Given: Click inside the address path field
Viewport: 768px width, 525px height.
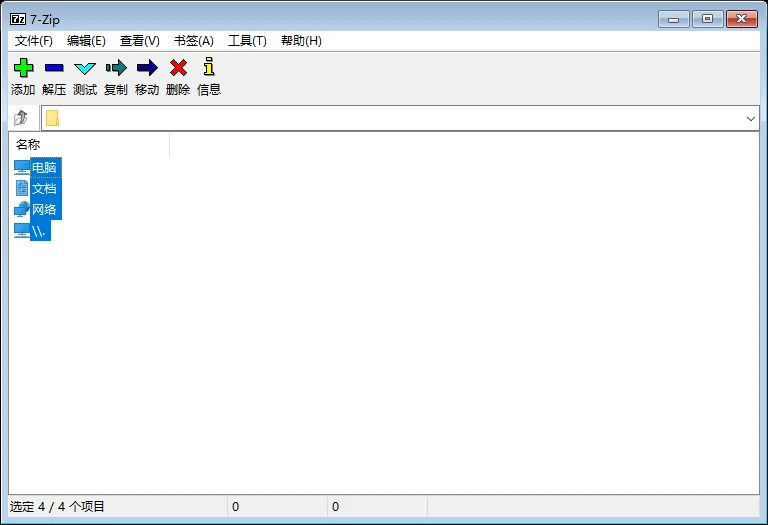Looking at the screenshot, I should (x=401, y=118).
